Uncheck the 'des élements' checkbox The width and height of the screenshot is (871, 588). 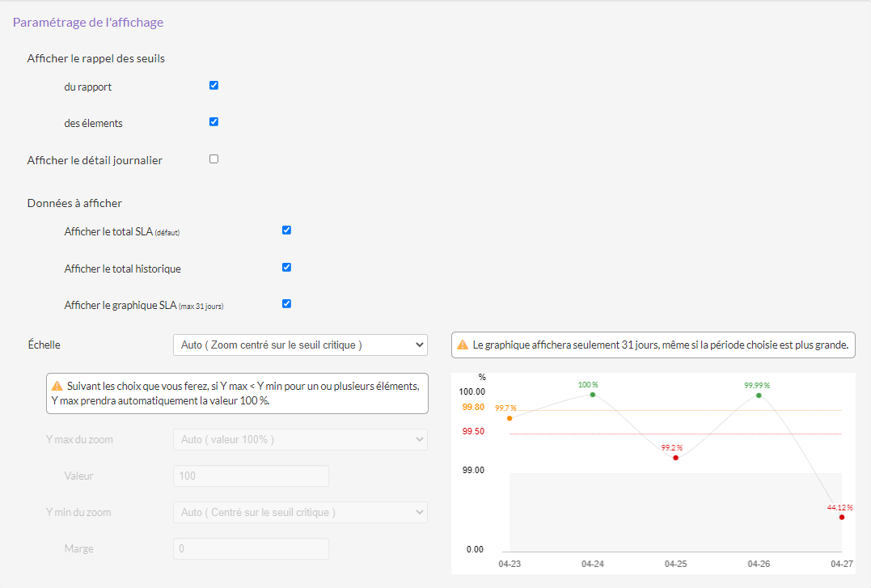coord(214,122)
